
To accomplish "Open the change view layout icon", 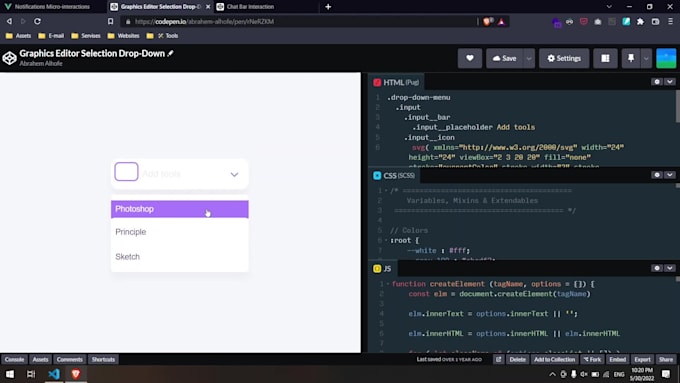I will pos(605,58).
